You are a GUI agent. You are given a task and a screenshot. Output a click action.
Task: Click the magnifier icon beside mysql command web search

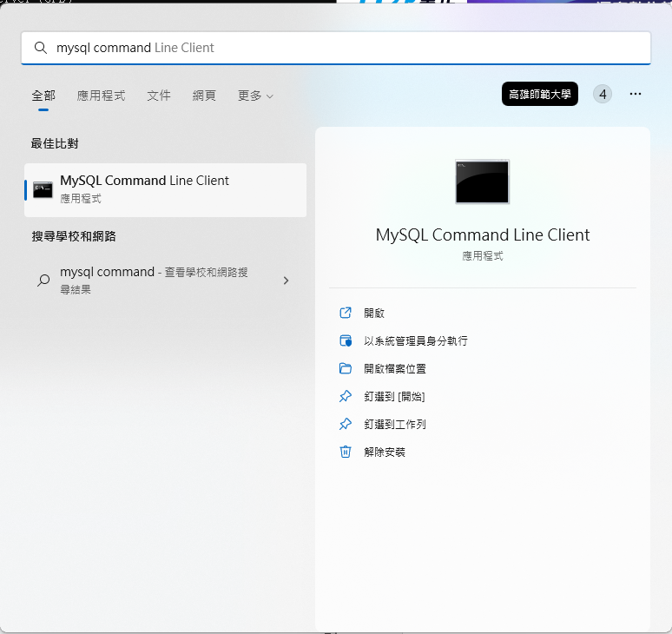tap(43, 281)
